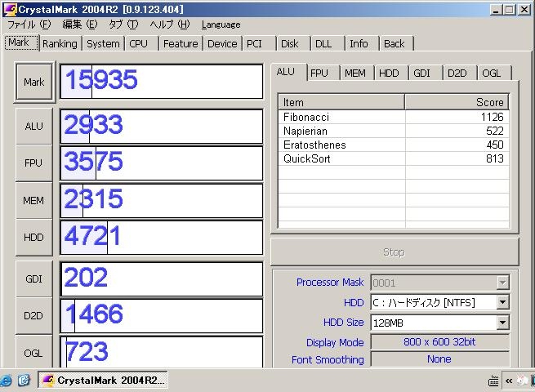Run the ALU benchmark button

pos(33,126)
